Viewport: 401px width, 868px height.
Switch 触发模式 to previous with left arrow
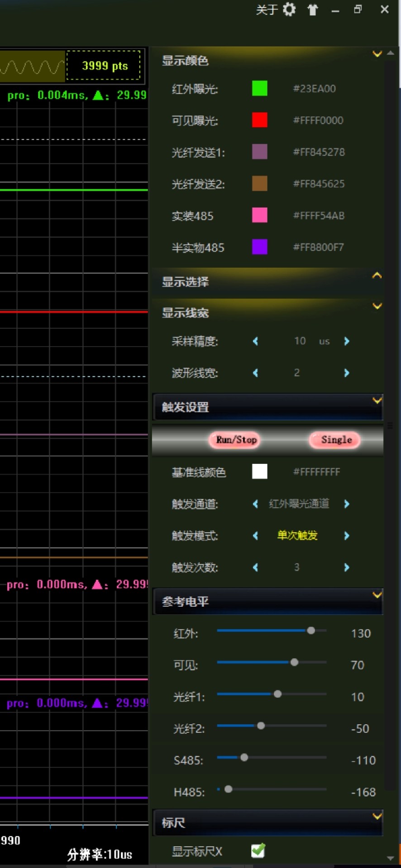click(x=255, y=535)
